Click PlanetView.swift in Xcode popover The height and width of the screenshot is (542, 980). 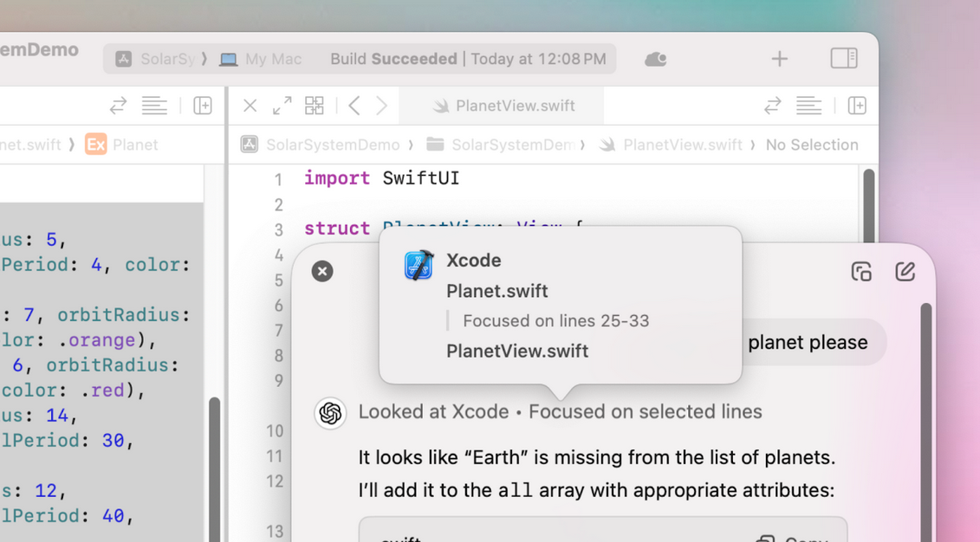pos(517,351)
